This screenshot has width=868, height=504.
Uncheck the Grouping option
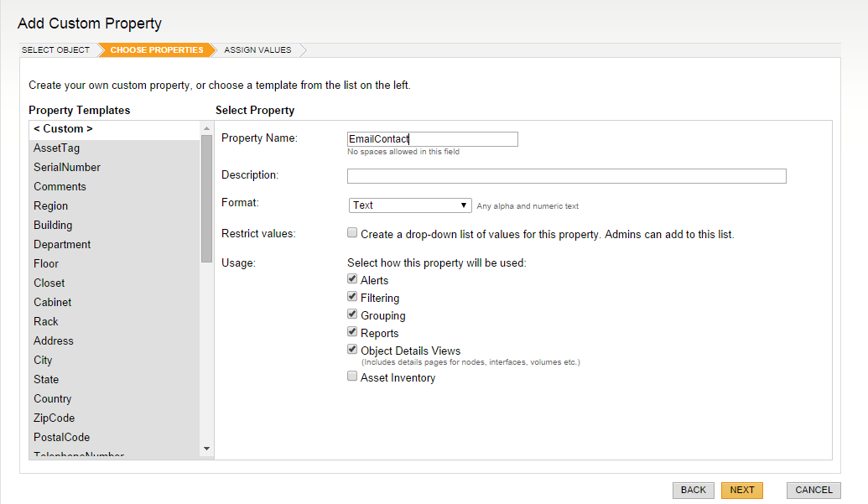tap(352, 314)
